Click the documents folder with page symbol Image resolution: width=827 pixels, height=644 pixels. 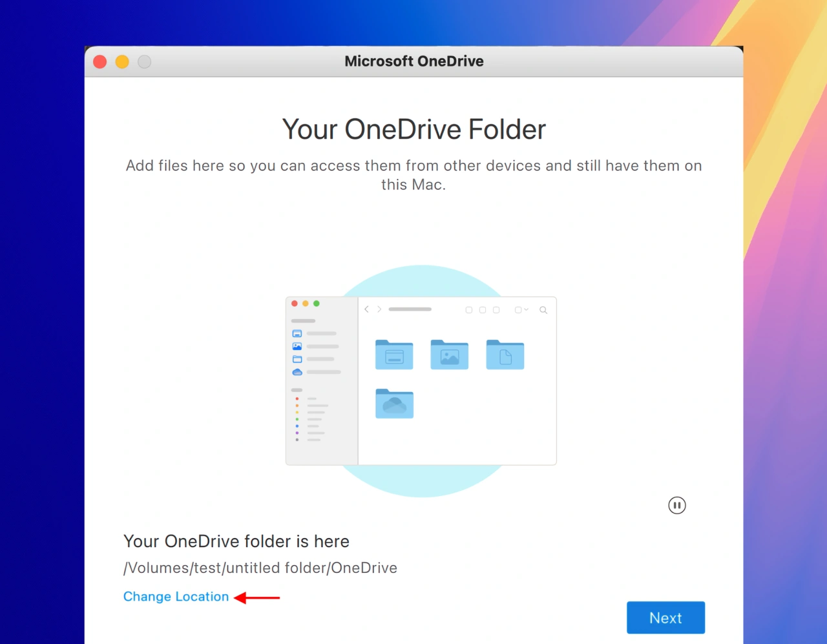[505, 355]
